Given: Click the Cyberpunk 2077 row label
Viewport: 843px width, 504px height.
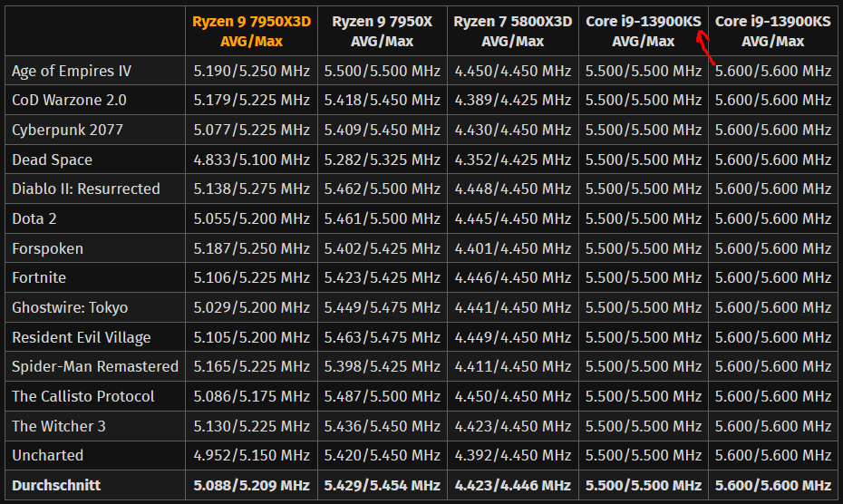Looking at the screenshot, I should coord(68,130).
